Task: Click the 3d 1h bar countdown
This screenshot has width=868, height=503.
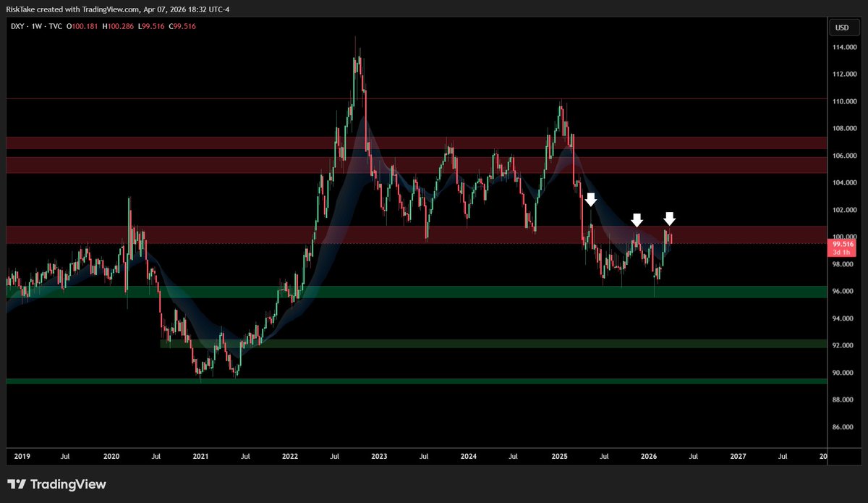Action: coord(842,253)
